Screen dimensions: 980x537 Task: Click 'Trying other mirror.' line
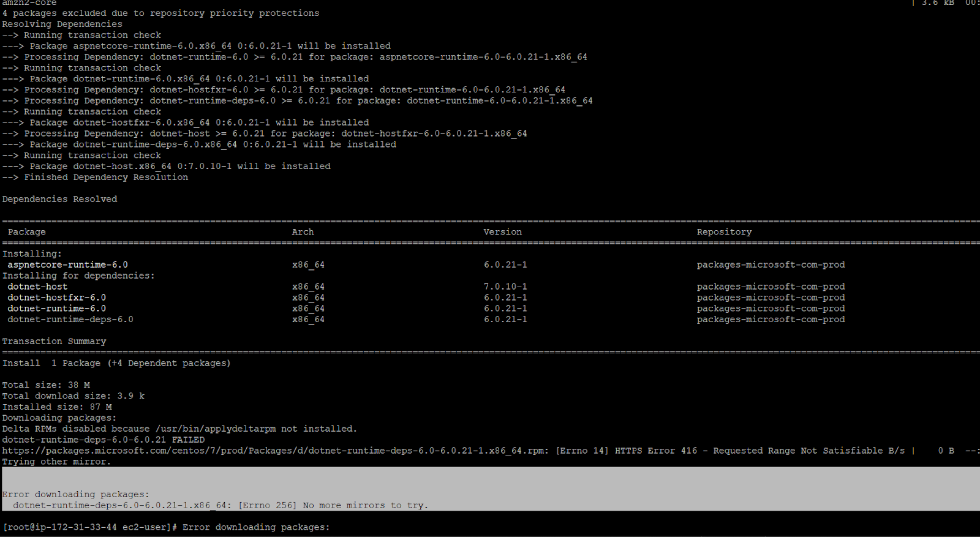click(x=57, y=462)
